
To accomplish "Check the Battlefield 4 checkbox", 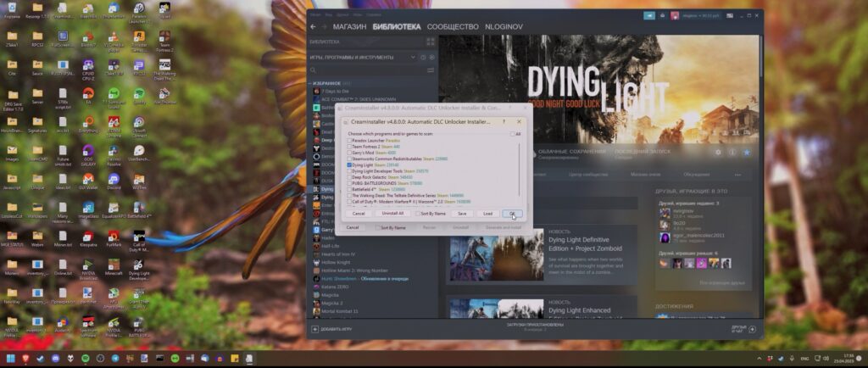I will coord(349,189).
